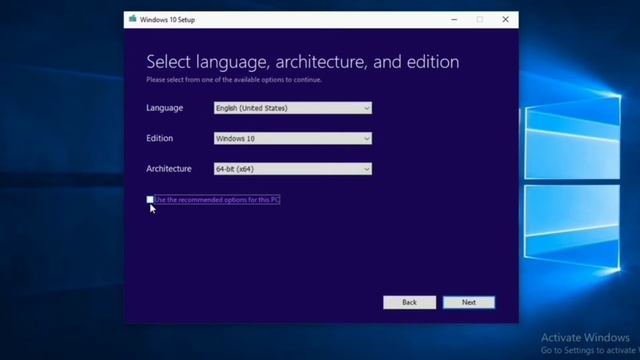This screenshot has height=360, width=640.
Task: Click the 'Select language, architecture, and edition' heading
Action: pos(303,62)
